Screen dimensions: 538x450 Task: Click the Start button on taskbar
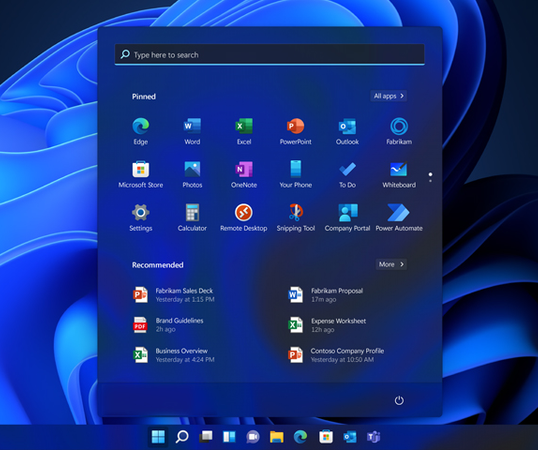tap(158, 437)
